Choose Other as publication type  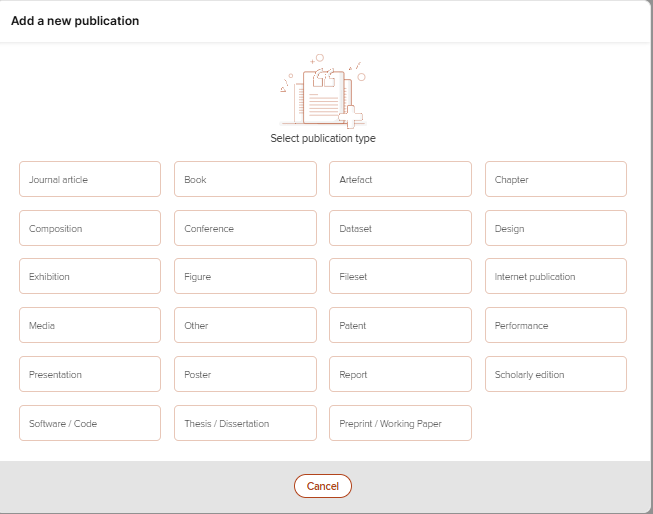tap(245, 325)
